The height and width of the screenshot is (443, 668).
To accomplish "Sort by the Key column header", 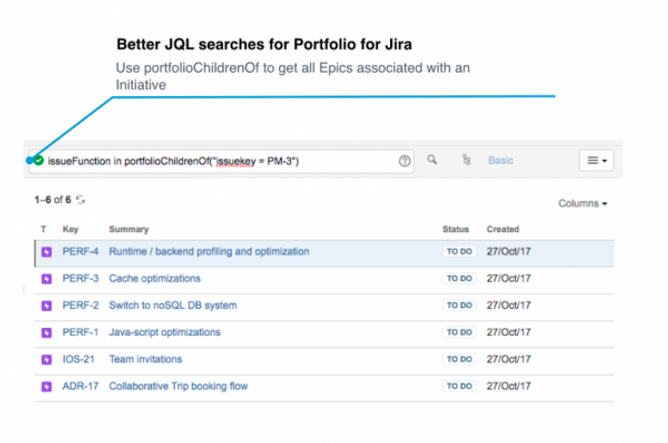I will tap(70, 229).
